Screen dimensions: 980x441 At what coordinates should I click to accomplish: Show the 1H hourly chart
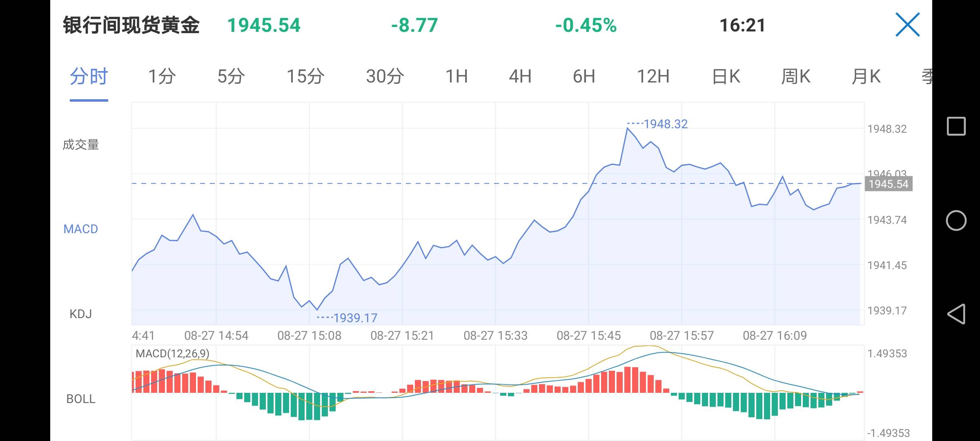click(x=457, y=76)
